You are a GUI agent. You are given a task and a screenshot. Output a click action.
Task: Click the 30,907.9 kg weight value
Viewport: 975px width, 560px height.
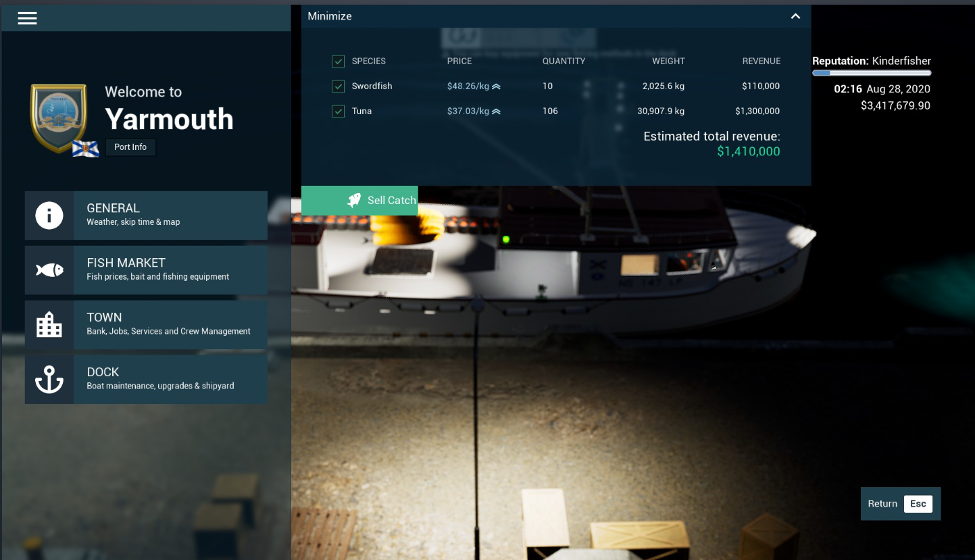tap(661, 111)
